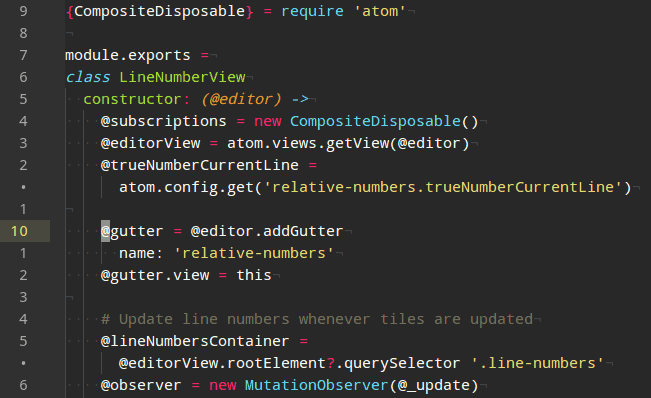Image resolution: width=651 pixels, height=398 pixels.
Task: Click '@_update' argument
Action: 433,385
